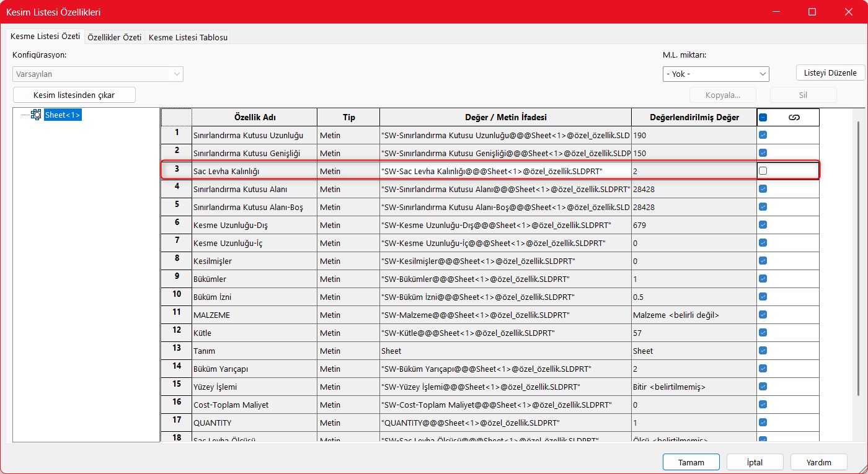Uncheck link checkbox for QUANTITY row

coord(763,423)
